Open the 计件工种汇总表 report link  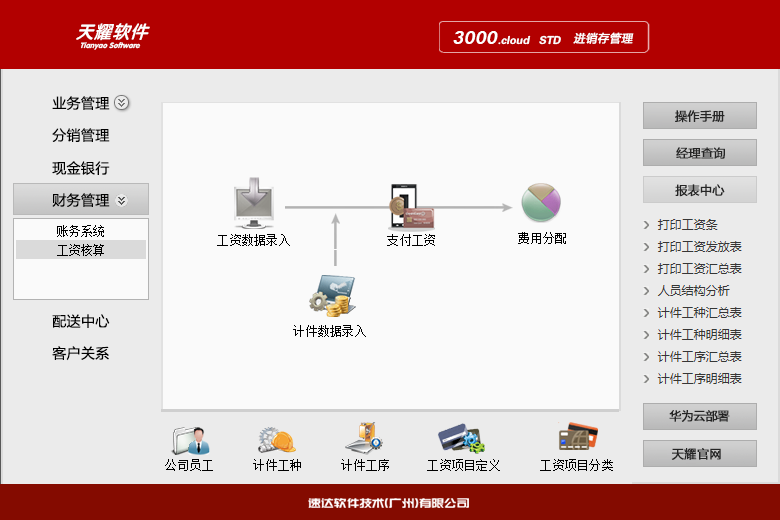point(699,313)
